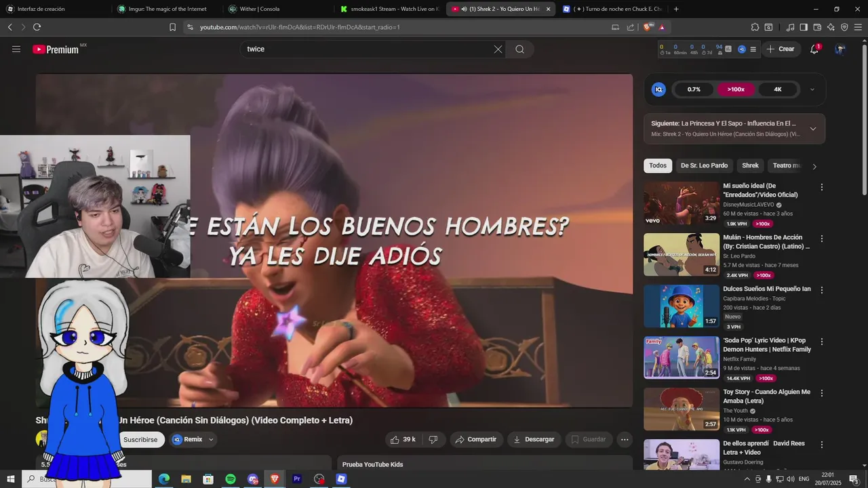Toggle the browser sidebar panel icon

(x=804, y=27)
